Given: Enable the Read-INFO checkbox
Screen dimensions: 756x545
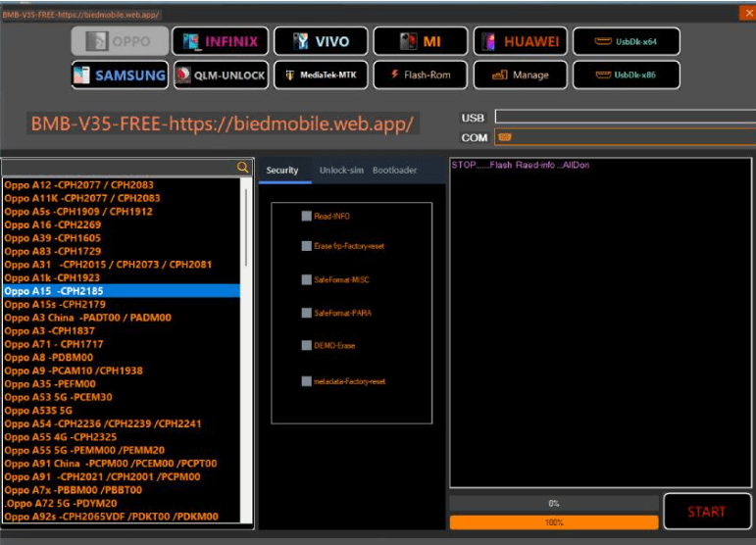Looking at the screenshot, I should click(x=306, y=216).
